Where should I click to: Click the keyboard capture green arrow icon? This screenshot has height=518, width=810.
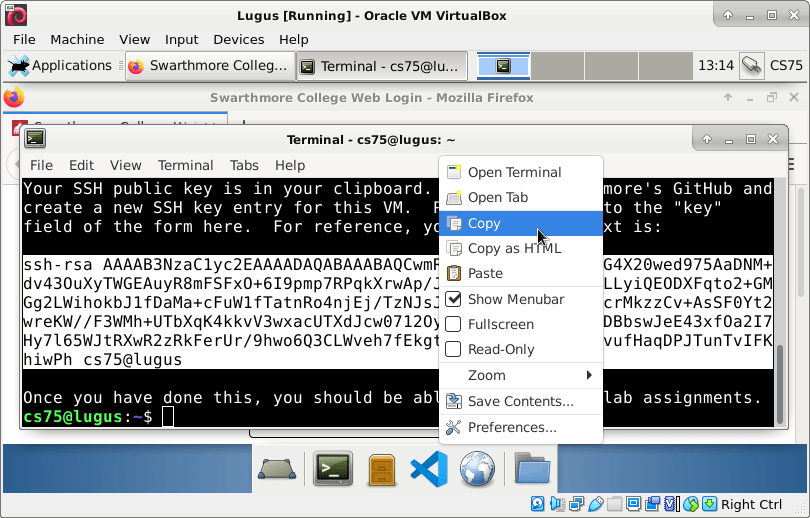pos(709,504)
